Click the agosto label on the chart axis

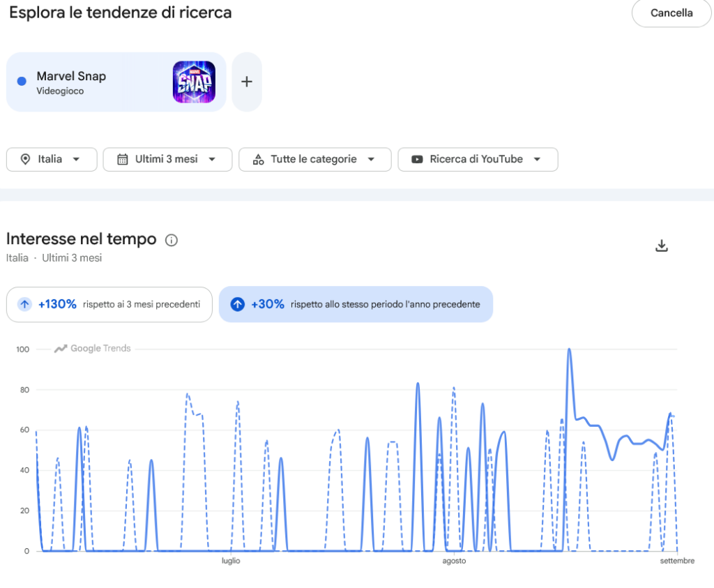(x=454, y=561)
